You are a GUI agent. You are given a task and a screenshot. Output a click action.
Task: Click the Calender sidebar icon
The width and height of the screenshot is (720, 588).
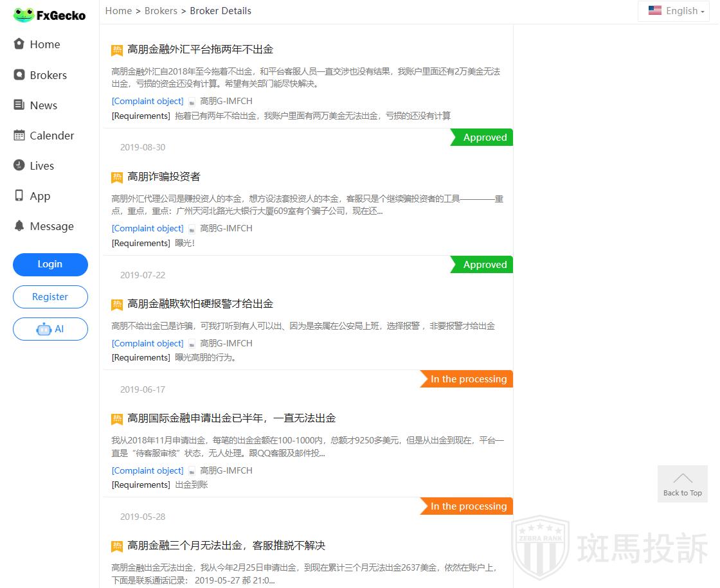click(x=19, y=135)
